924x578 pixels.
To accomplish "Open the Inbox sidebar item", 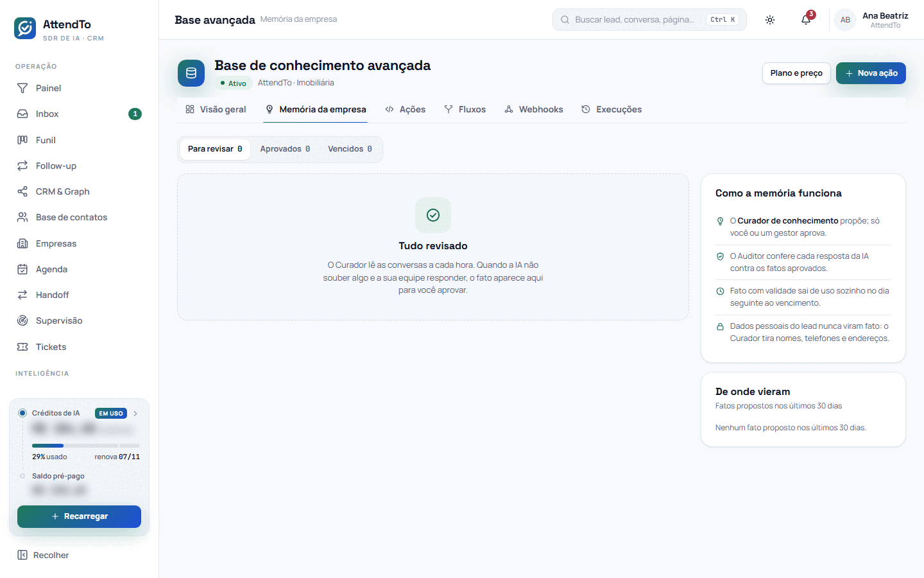I will [79, 114].
